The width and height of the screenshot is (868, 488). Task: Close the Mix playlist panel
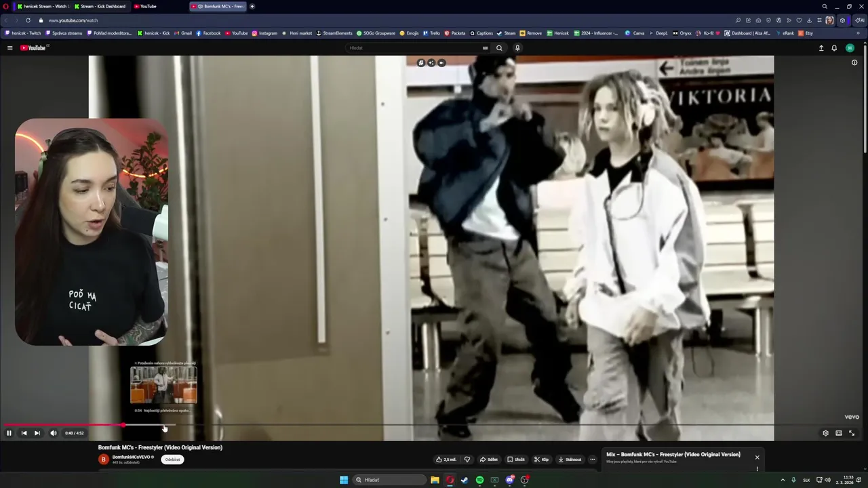point(757,457)
